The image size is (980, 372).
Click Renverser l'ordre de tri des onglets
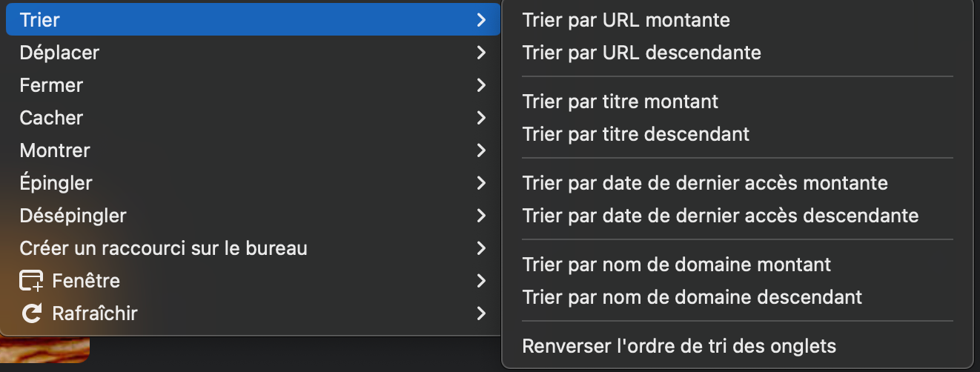point(678,345)
